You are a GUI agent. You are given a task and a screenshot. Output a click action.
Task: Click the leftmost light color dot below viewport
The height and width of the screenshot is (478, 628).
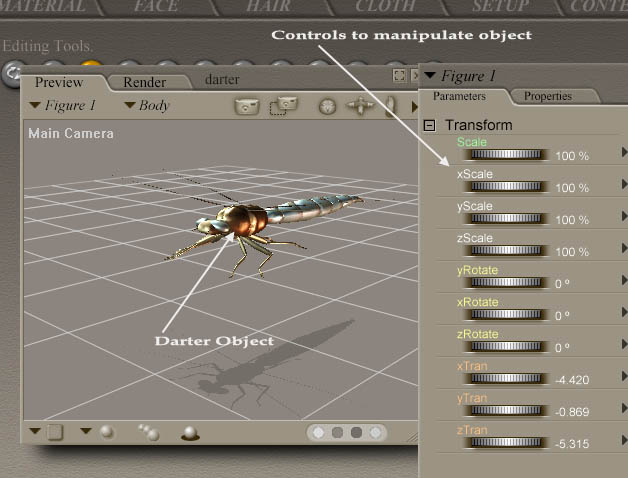(x=319, y=433)
